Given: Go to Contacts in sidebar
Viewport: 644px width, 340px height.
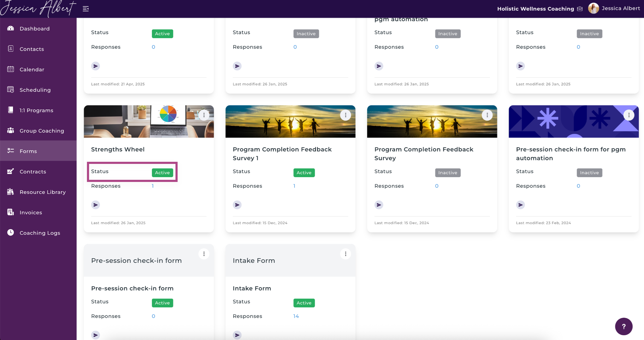Looking at the screenshot, I should coord(38,49).
